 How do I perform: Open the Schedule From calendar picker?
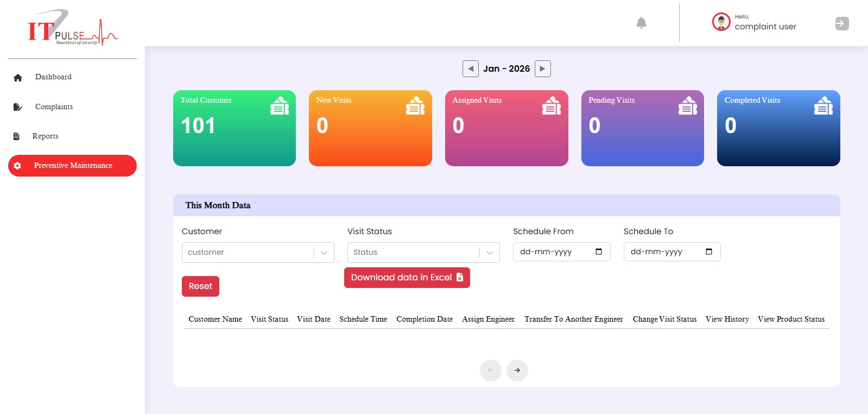pos(599,252)
